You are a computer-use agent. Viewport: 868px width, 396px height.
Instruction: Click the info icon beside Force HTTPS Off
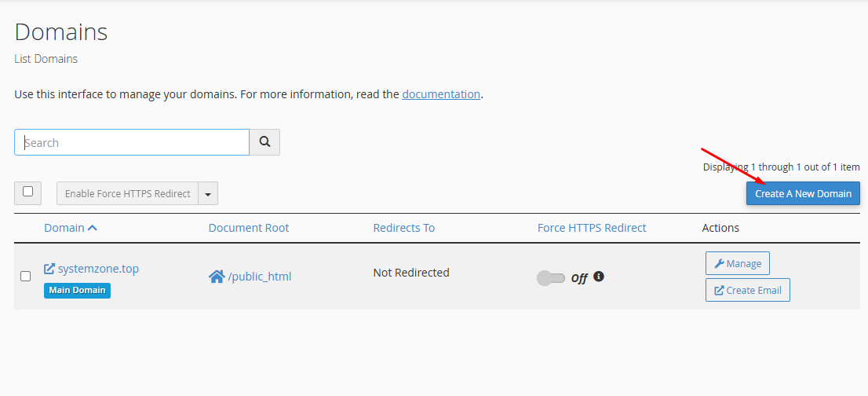pos(599,277)
